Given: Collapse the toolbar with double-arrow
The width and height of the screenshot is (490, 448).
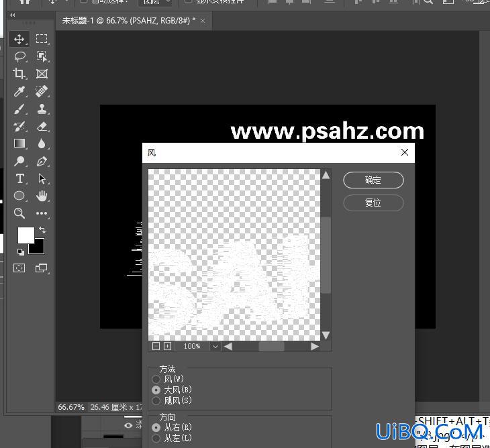Looking at the screenshot, I should (x=13, y=15).
